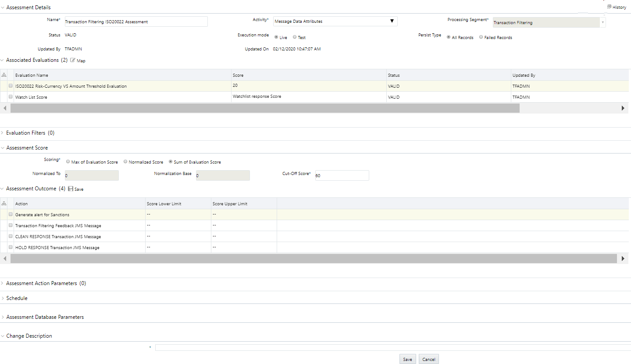Click the Status column header in evaluations

[x=449, y=75]
